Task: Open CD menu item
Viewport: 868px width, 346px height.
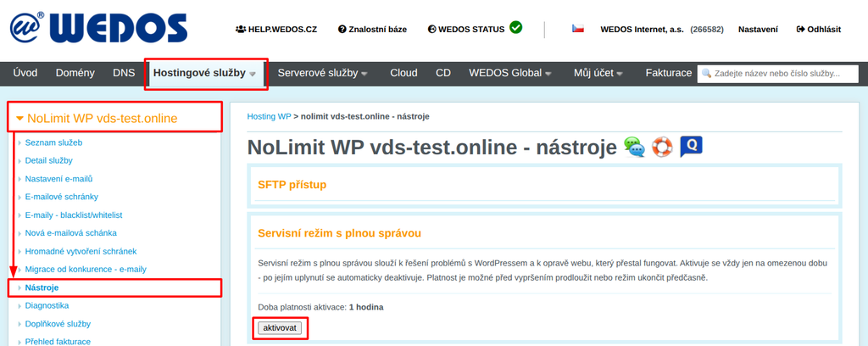Action: point(442,73)
